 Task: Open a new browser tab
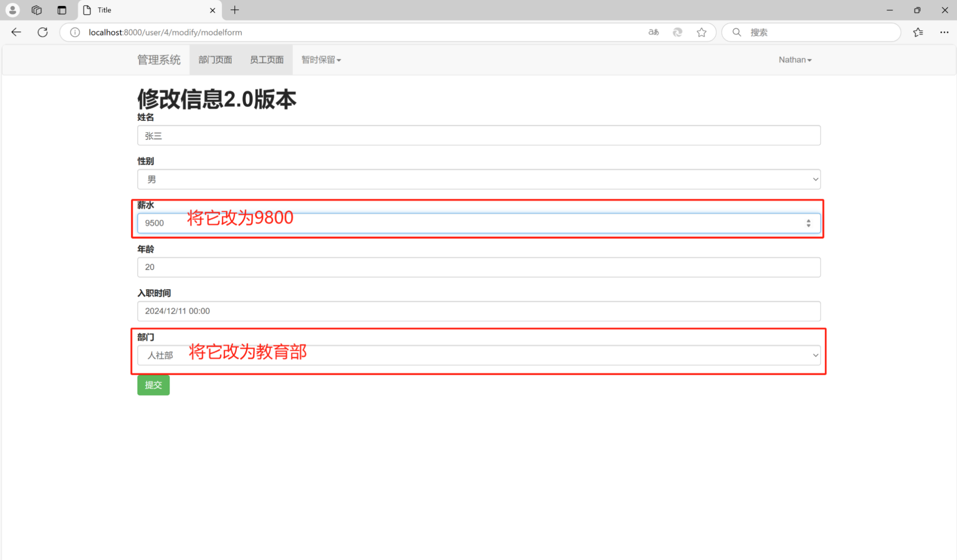click(234, 10)
